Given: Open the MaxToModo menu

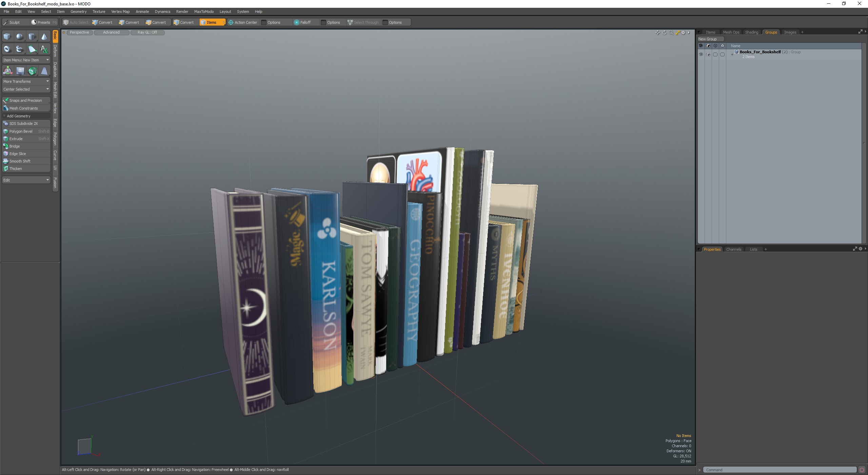Looking at the screenshot, I should [x=204, y=12].
